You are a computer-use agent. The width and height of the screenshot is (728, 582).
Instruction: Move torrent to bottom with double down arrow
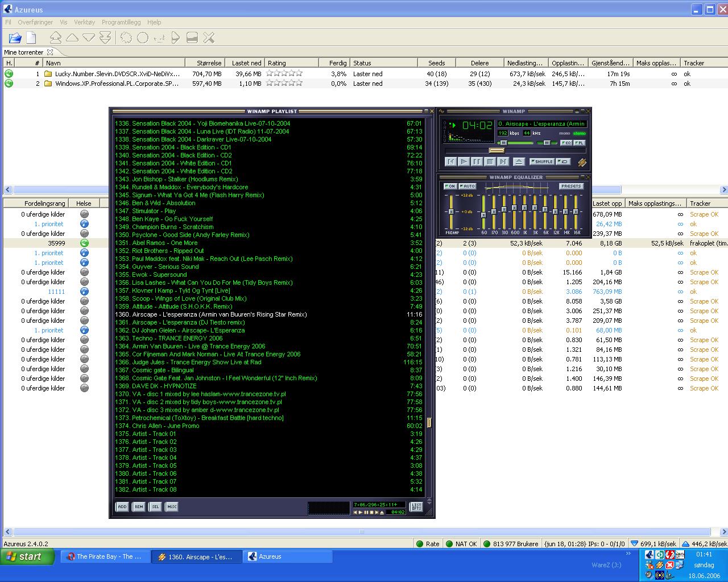[105, 38]
